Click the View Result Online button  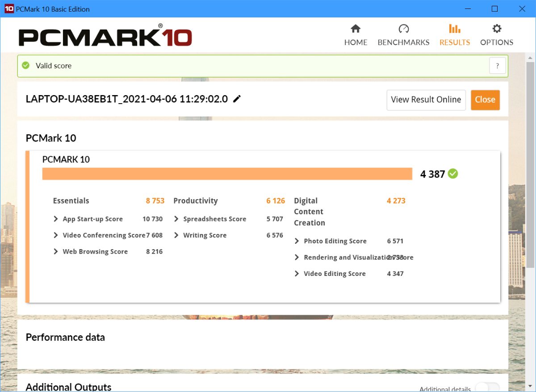point(426,100)
